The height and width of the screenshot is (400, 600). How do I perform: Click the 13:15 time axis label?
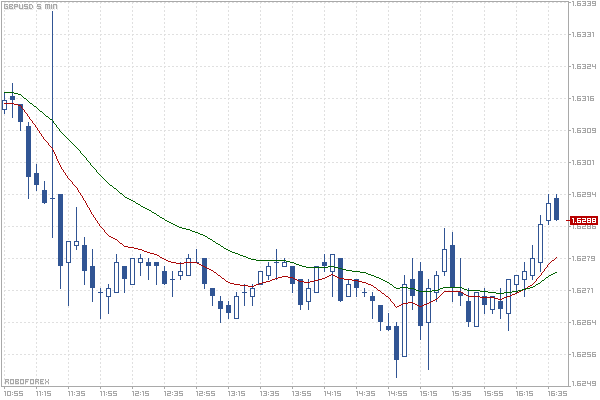pyautogui.click(x=236, y=393)
